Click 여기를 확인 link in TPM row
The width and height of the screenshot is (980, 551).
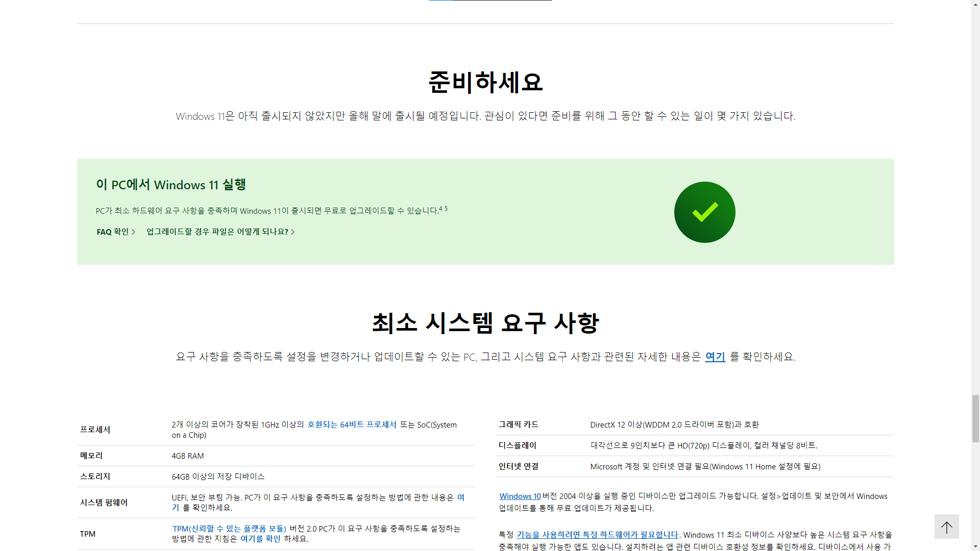coord(260,539)
